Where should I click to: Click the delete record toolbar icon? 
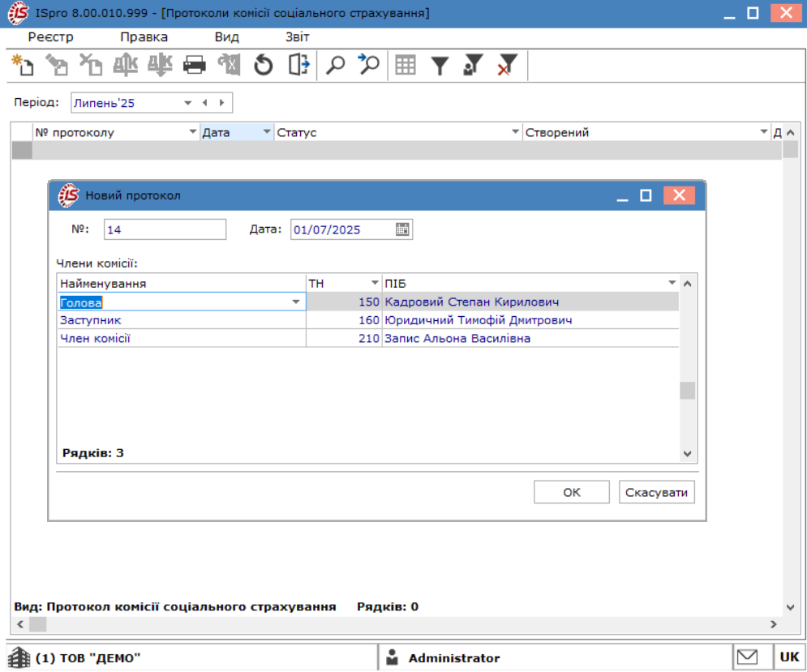point(91,66)
